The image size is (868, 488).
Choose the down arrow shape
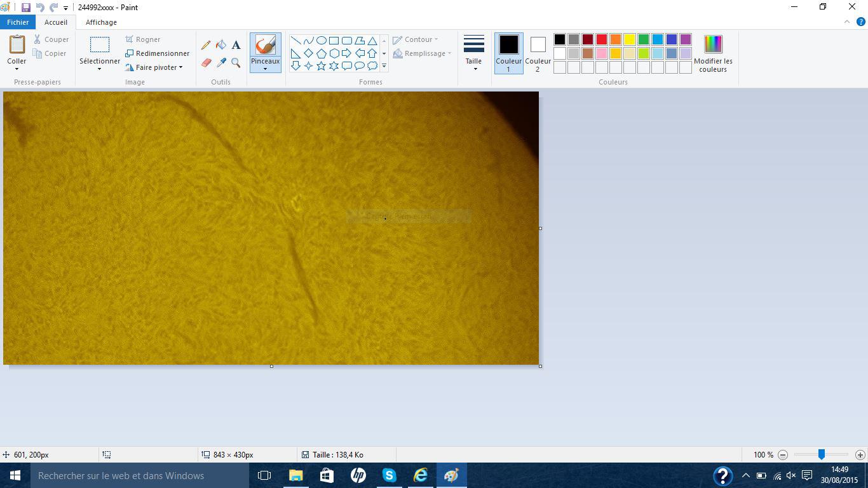pyautogui.click(x=295, y=65)
